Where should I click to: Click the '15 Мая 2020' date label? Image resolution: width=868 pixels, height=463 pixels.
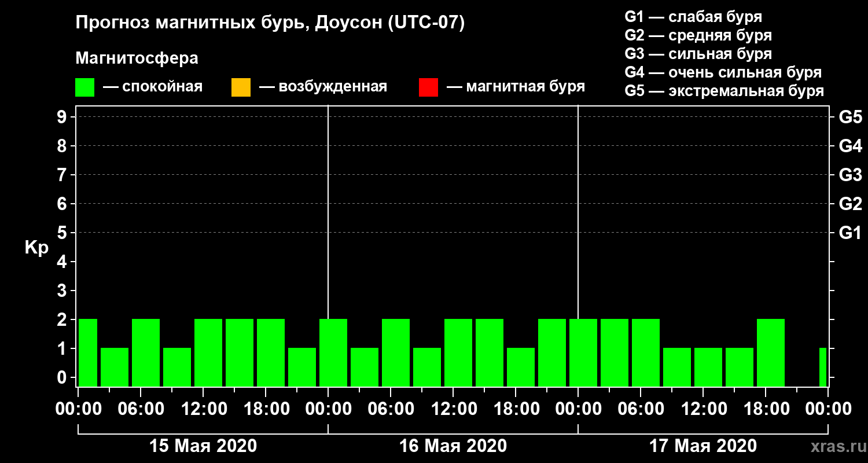[203, 446]
